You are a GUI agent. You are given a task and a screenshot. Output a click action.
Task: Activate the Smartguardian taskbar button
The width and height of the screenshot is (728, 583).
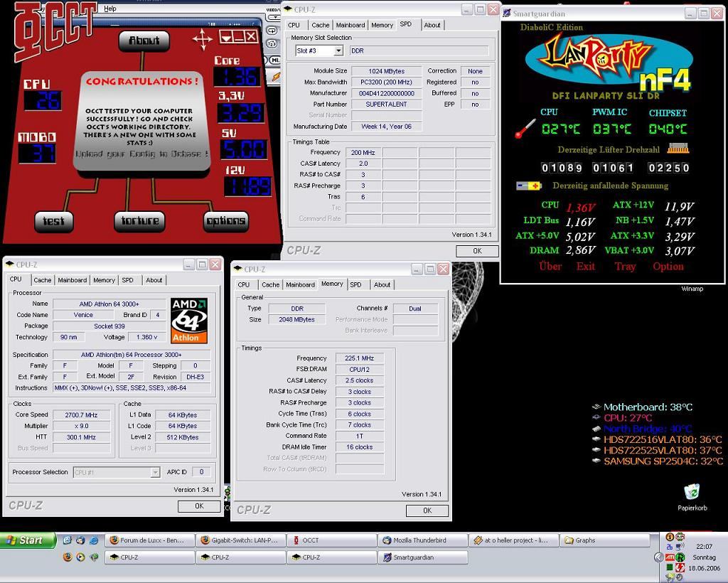423,557
